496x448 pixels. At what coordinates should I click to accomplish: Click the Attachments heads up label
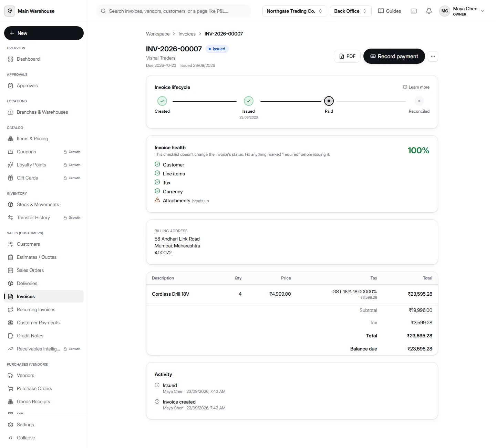click(200, 201)
